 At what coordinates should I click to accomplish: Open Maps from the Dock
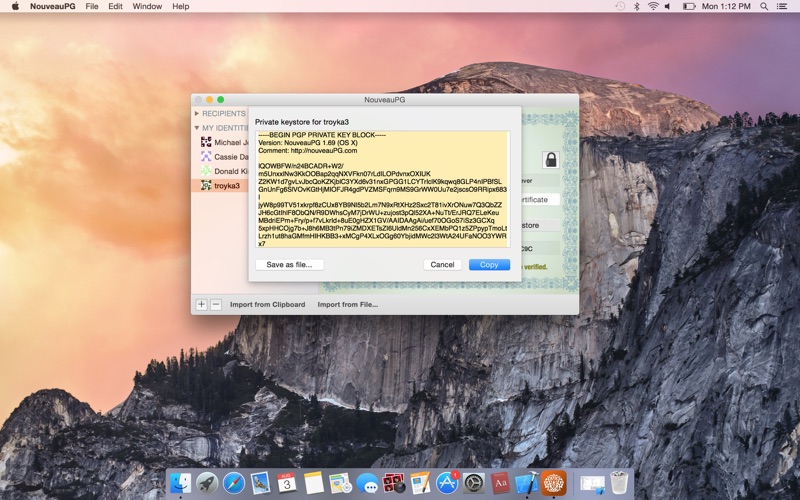[340, 483]
